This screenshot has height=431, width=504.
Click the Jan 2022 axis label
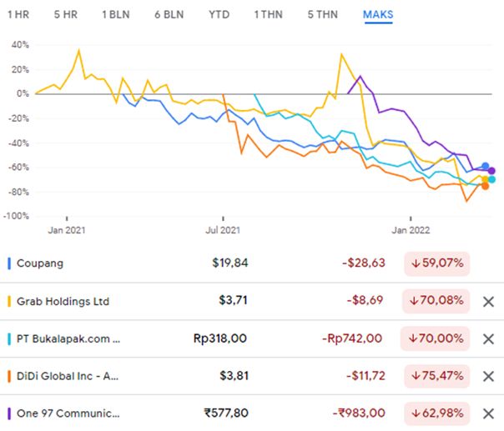(x=411, y=230)
